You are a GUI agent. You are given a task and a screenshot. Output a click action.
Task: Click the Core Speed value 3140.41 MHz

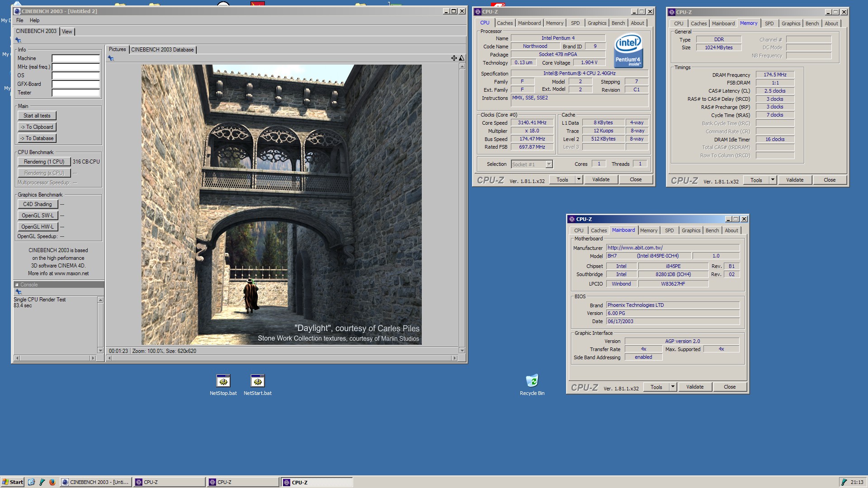click(x=532, y=122)
